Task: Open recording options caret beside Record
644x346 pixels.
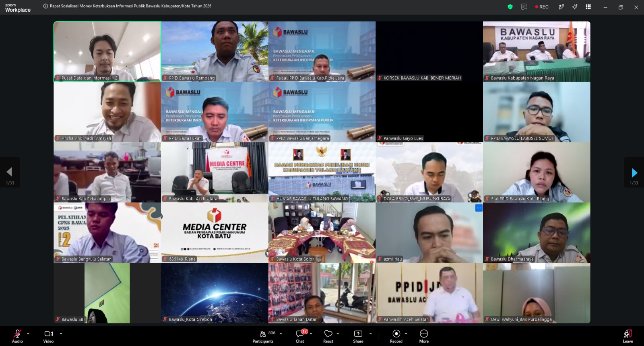Action: (x=406, y=334)
